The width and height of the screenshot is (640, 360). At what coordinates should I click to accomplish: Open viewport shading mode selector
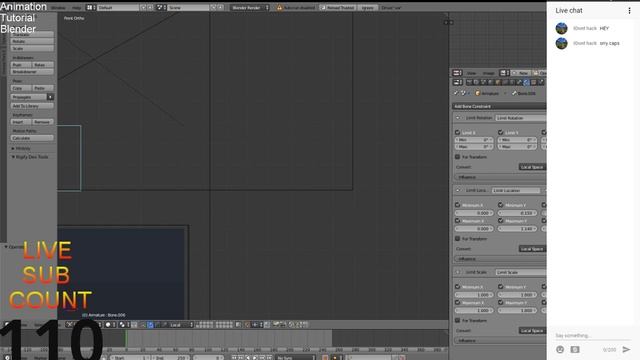tap(110, 325)
